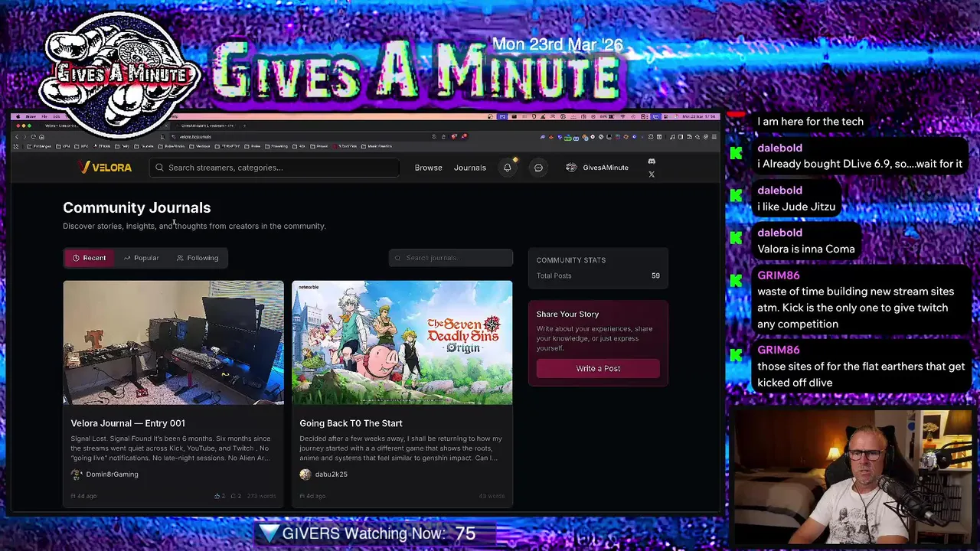Screen dimensions: 980x551
Task: Open the browser hamburger menu icon
Action: pyautogui.click(x=714, y=137)
